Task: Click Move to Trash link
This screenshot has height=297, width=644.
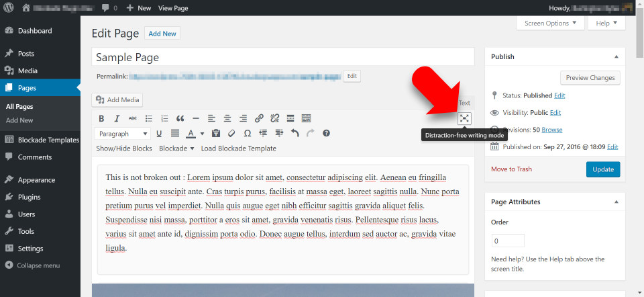Action: pos(511,169)
